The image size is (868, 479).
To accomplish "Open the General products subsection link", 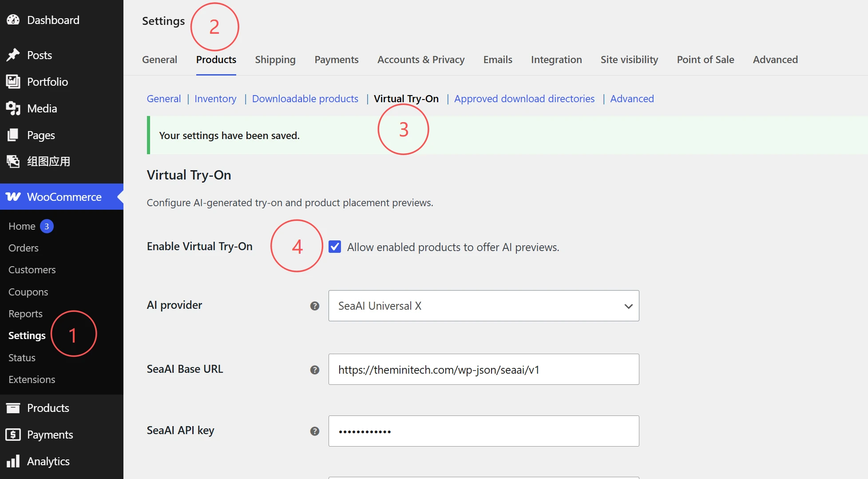I will [x=164, y=99].
